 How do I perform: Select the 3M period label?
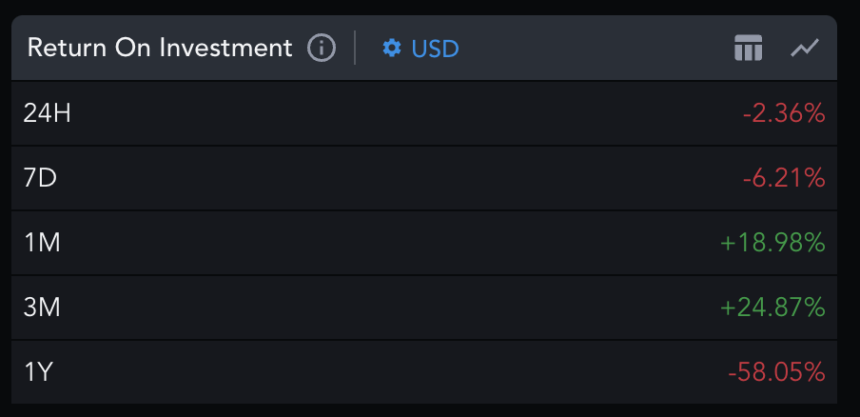pyautogui.click(x=42, y=307)
